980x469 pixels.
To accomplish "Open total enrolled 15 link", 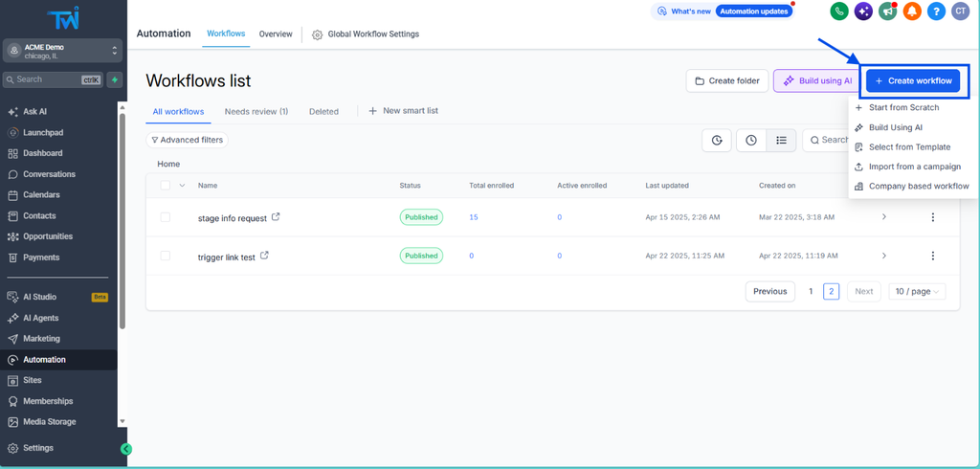I will click(x=474, y=217).
